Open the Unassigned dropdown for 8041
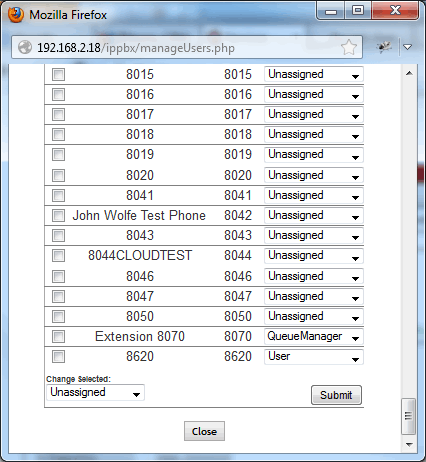Screen dimensions: 426x462 click(314, 195)
